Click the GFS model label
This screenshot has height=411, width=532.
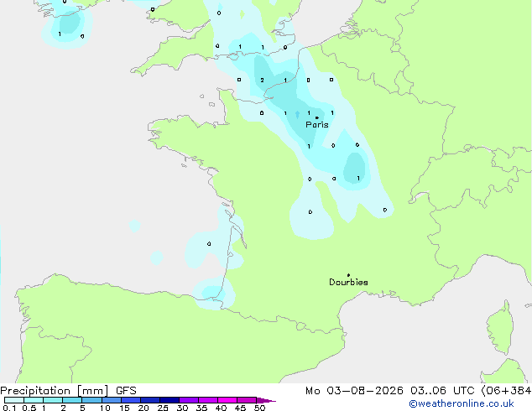[126, 391]
